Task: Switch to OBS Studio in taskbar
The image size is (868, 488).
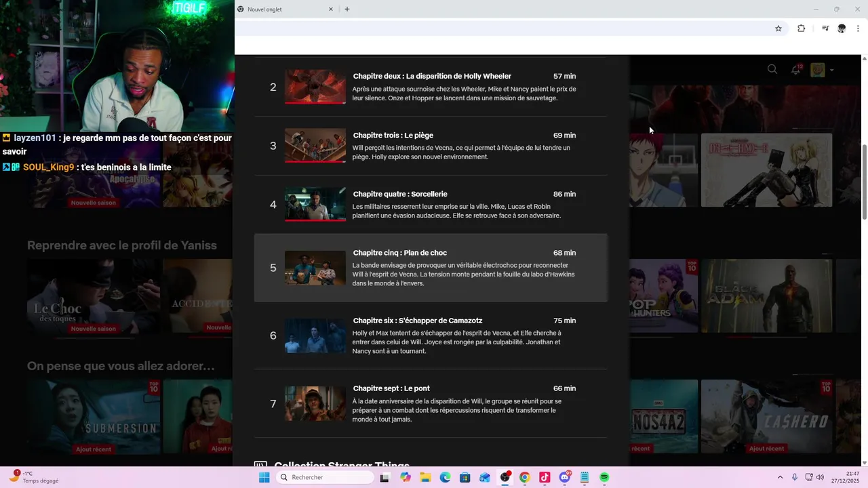Action: pos(505,477)
